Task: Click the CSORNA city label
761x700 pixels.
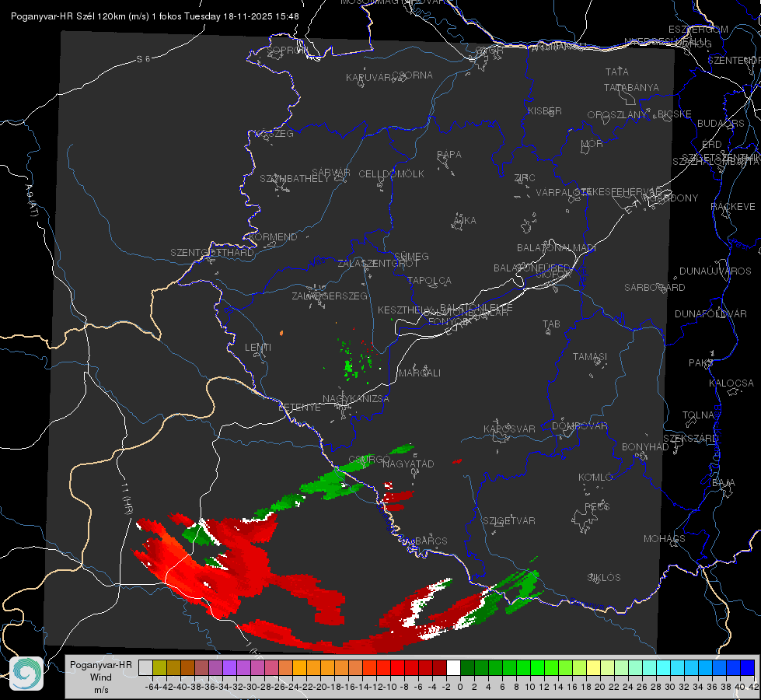Action: coord(413,75)
